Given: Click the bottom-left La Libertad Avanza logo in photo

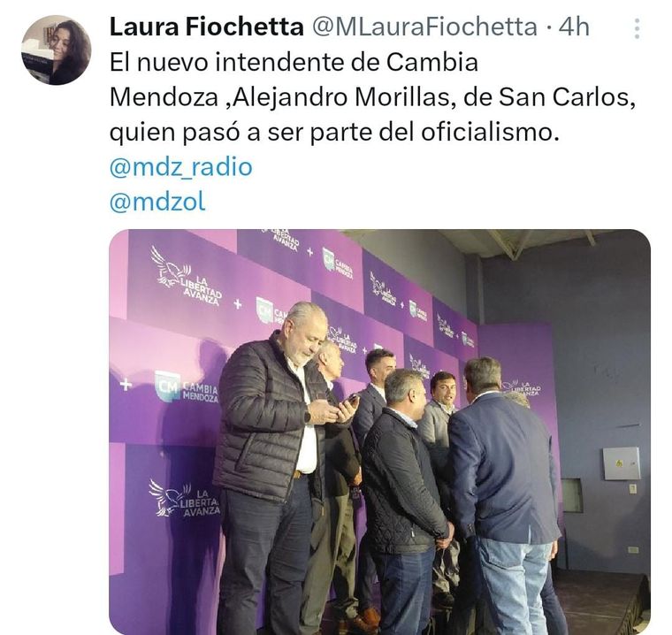Looking at the screenshot, I should [184, 497].
